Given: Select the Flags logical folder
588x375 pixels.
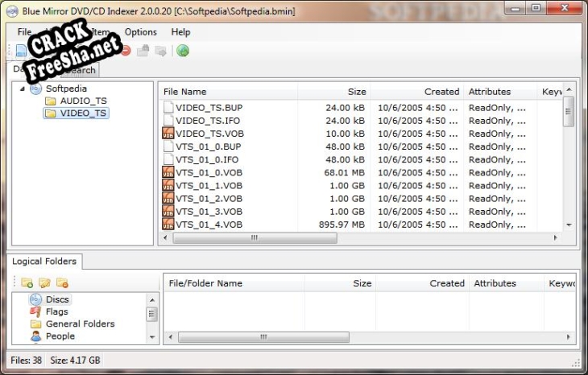Looking at the screenshot, I should [56, 311].
